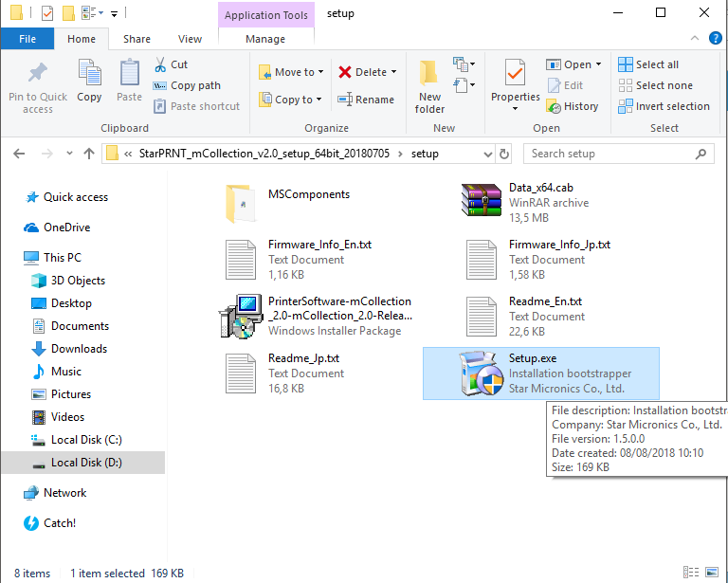Open the Properties button icon
The image size is (728, 583).
[516, 73]
